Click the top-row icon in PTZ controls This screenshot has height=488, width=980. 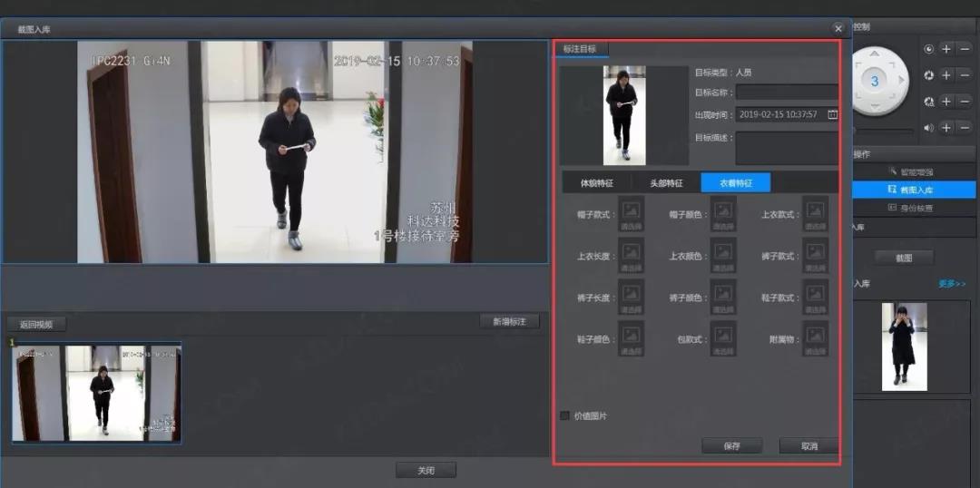pyautogui.click(x=929, y=49)
